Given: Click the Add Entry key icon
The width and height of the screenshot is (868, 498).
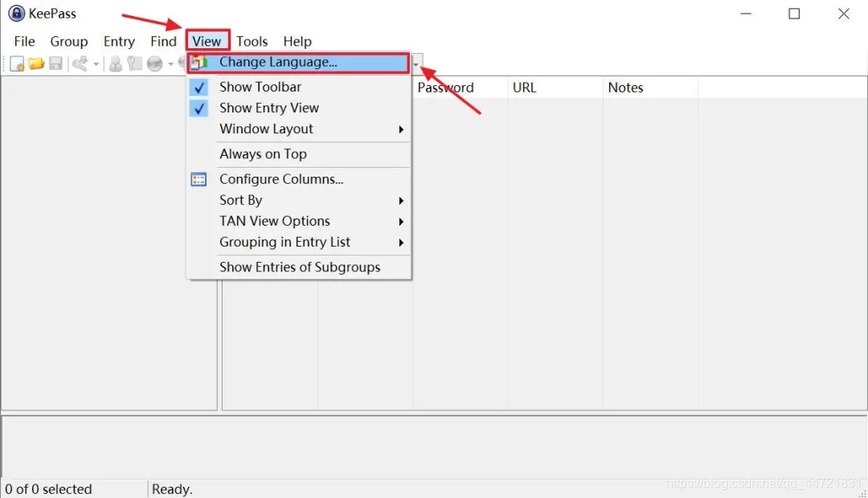Looking at the screenshot, I should tap(80, 64).
